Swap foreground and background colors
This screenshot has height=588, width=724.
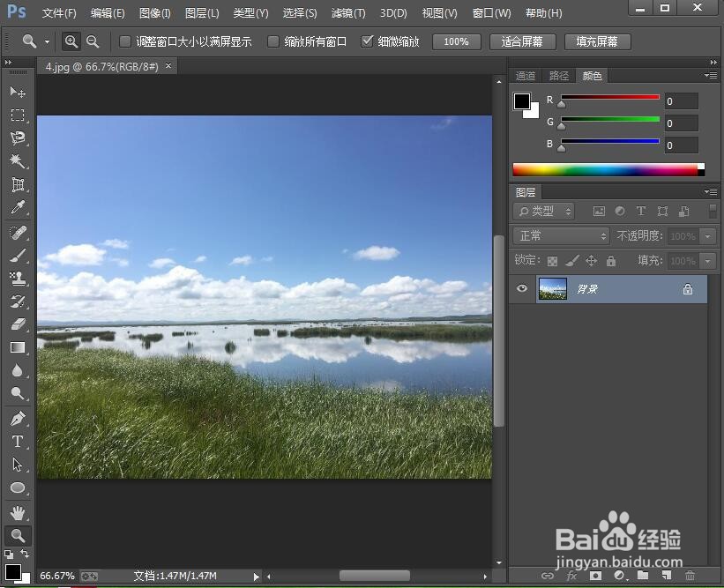[25, 553]
